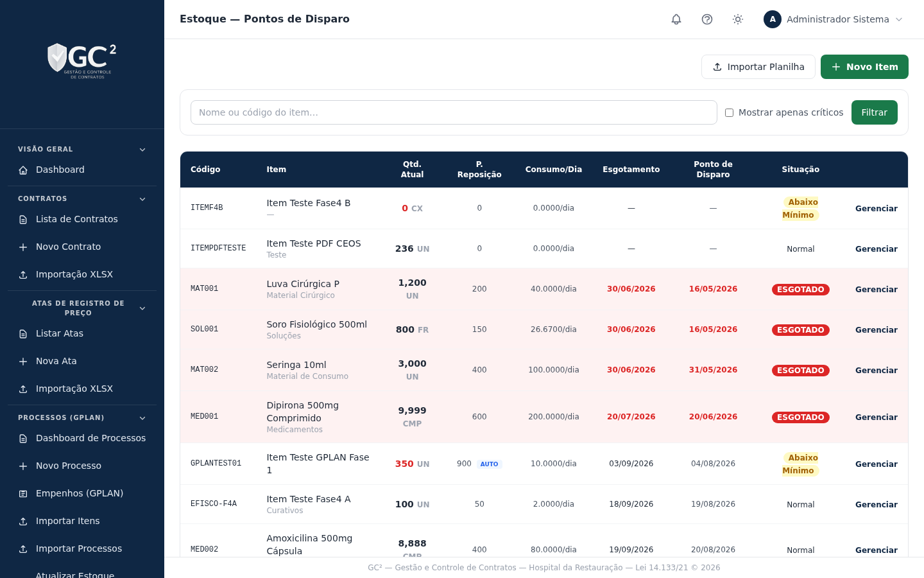Viewport: 924px width, 578px height.
Task: Click the Listar Atas document icon
Action: click(x=23, y=334)
